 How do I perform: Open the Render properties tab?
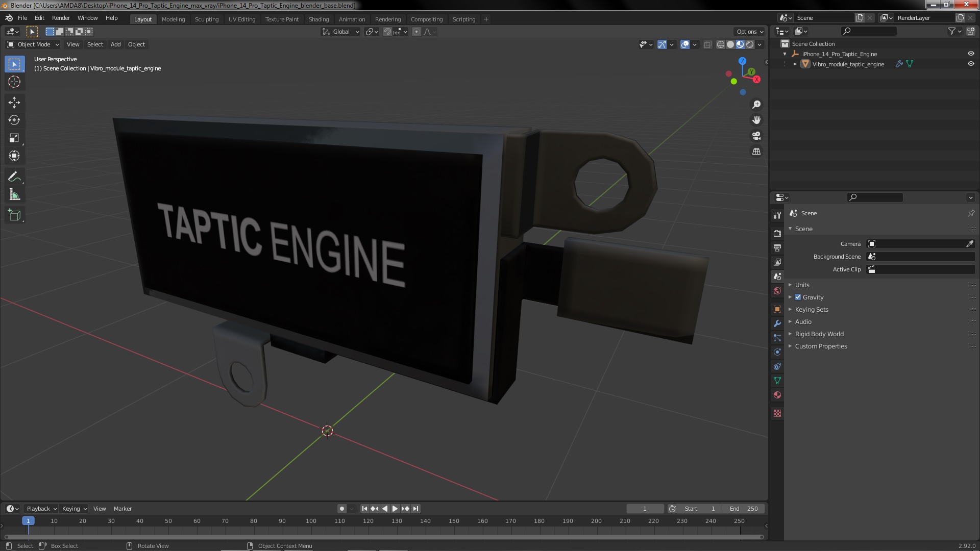point(777,233)
